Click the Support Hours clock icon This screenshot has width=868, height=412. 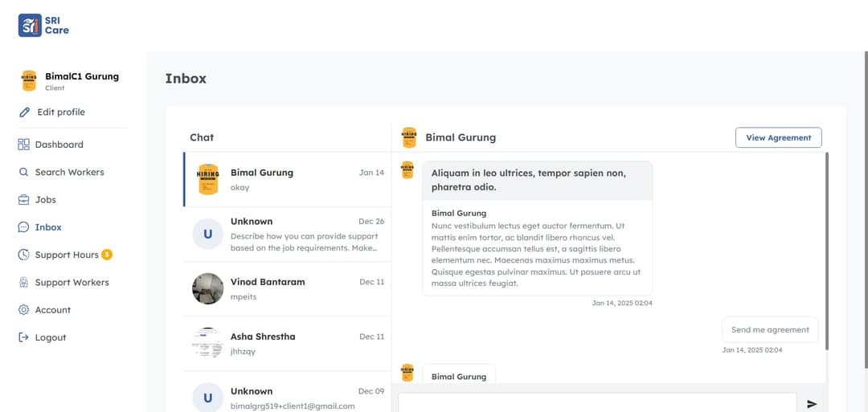point(23,255)
